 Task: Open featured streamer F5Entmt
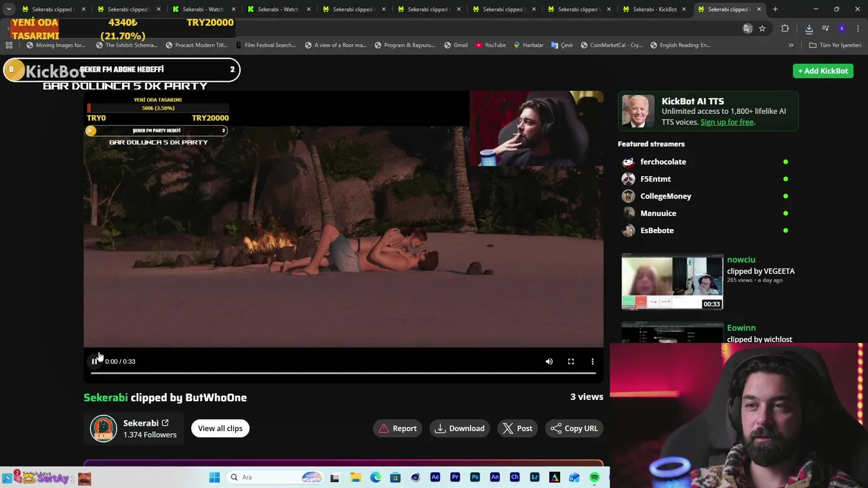pyautogui.click(x=655, y=179)
